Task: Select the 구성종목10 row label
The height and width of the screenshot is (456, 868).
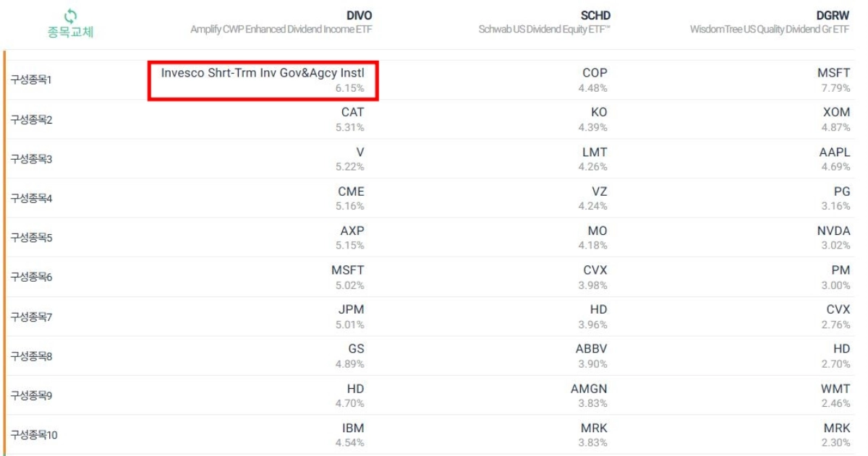Action: [33, 435]
